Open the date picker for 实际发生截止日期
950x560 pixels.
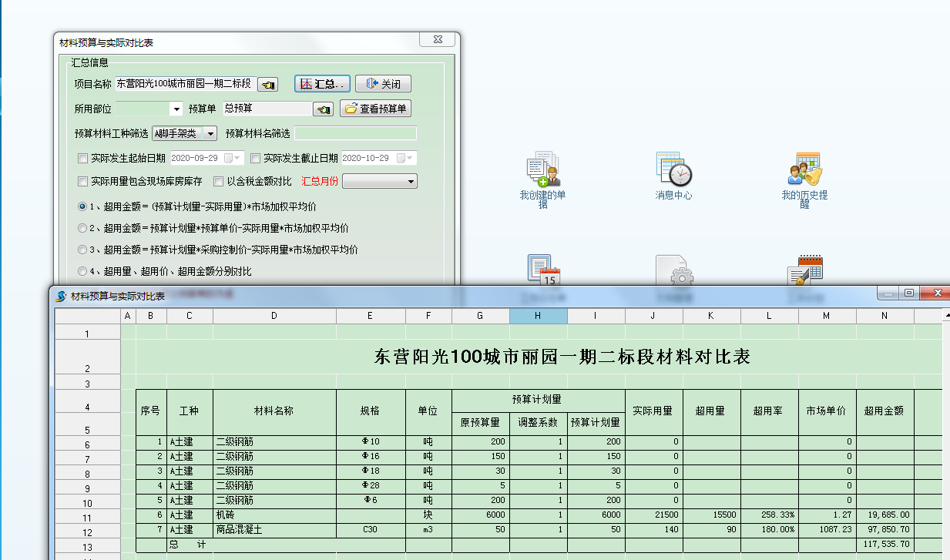pyautogui.click(x=408, y=157)
